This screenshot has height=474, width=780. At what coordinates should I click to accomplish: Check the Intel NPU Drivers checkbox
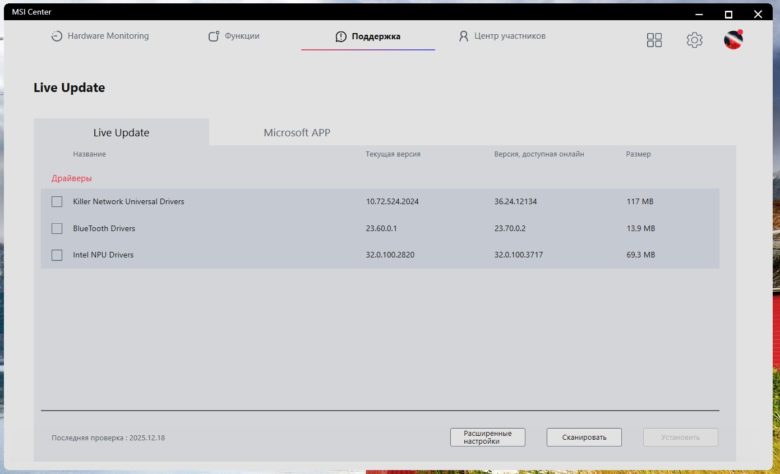[57, 255]
